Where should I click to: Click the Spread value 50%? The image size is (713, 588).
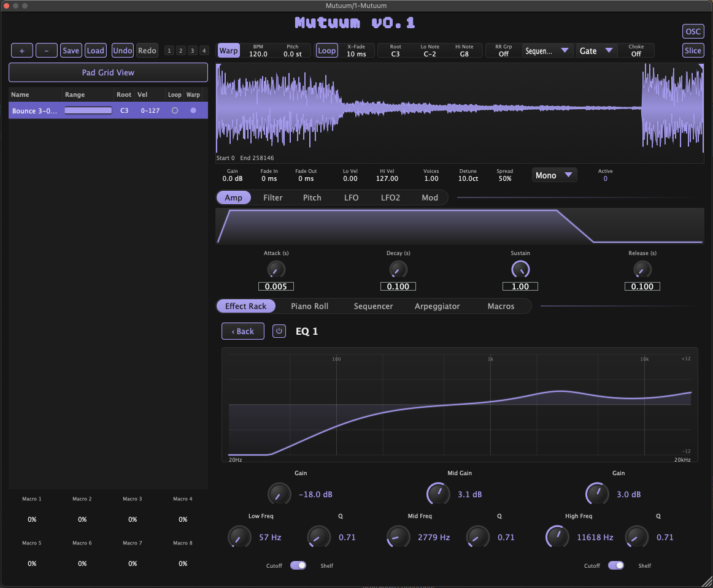coord(505,178)
